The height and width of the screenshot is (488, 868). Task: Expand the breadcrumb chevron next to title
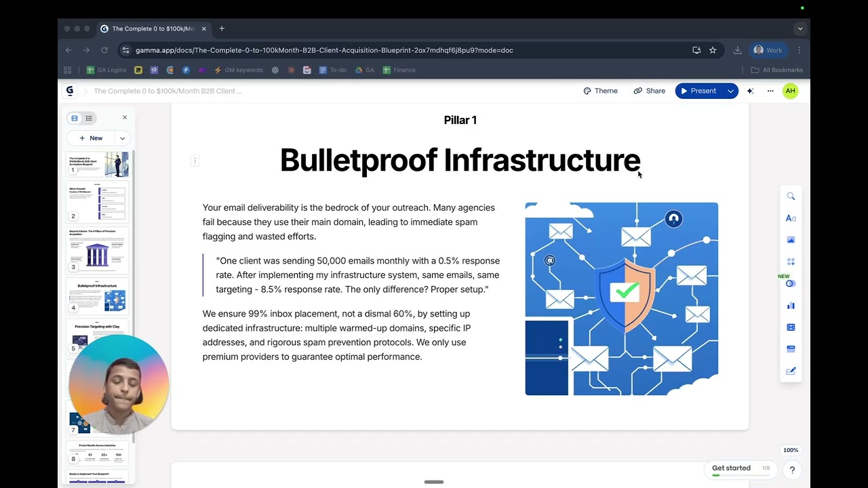(x=86, y=91)
